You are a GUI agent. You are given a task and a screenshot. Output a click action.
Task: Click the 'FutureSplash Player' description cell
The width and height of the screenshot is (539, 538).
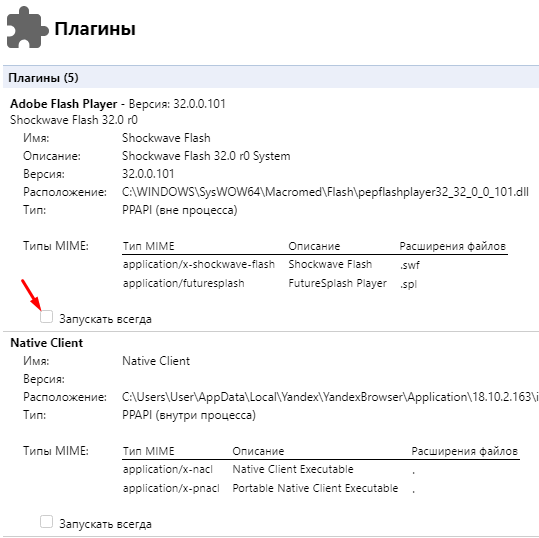[x=338, y=283]
